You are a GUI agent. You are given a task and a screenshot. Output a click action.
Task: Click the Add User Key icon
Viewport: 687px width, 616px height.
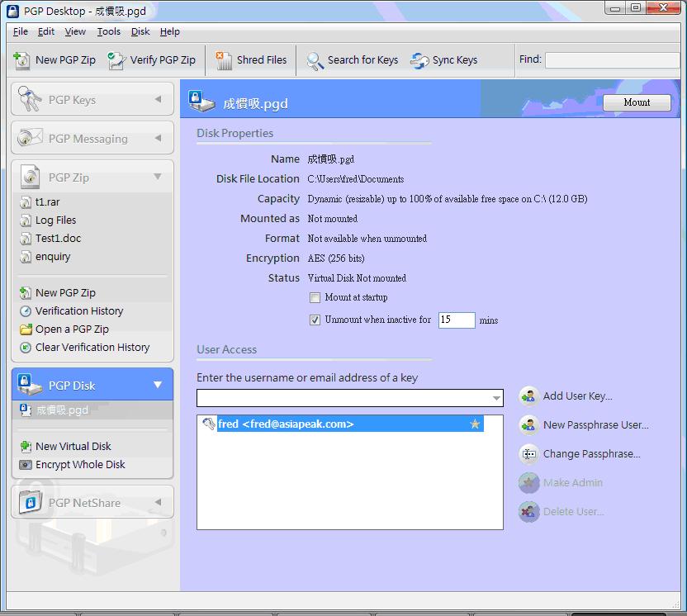(528, 396)
